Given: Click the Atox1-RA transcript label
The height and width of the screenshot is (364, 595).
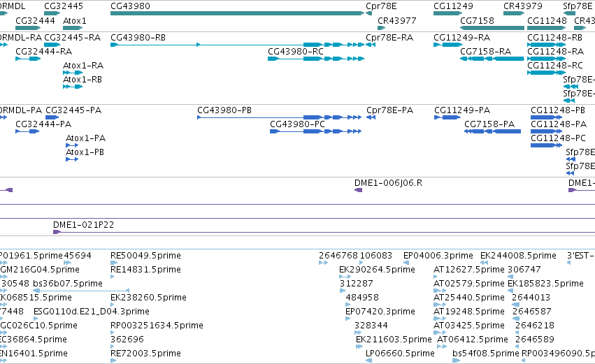Looking at the screenshot, I should coord(83,65).
